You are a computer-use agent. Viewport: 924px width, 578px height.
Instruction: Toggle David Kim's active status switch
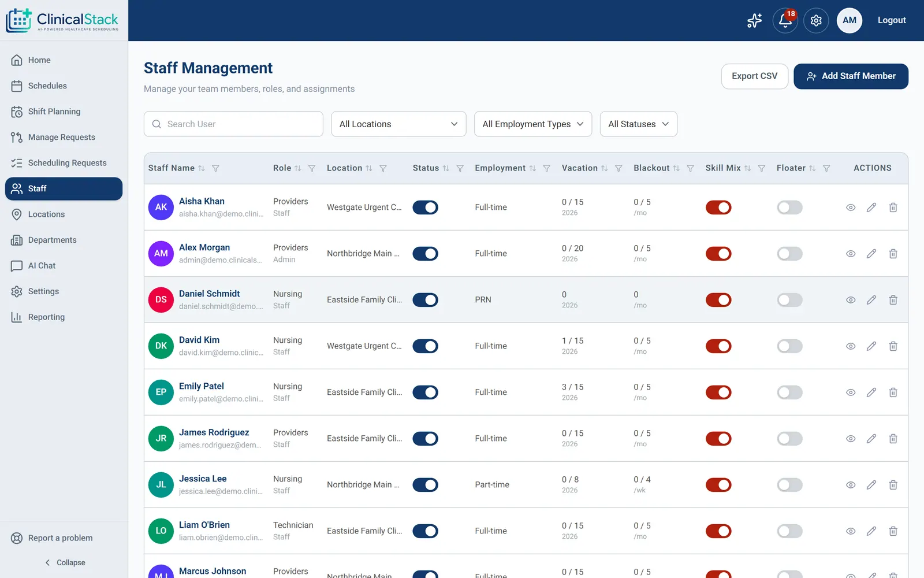click(426, 346)
